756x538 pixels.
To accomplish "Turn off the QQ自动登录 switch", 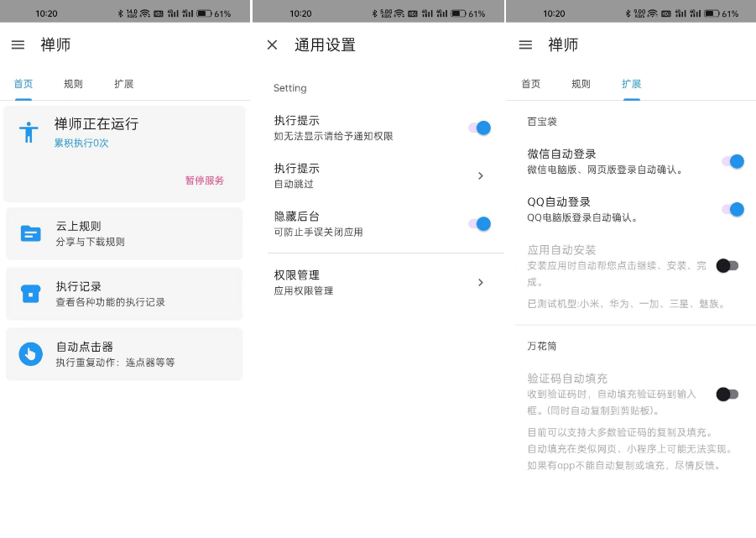I will [x=731, y=207].
